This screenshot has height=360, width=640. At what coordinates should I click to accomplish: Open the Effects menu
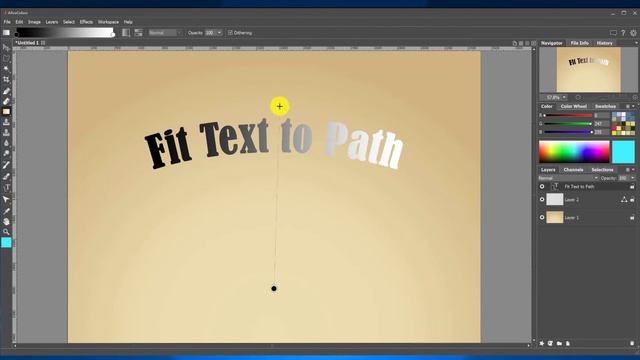(x=86, y=22)
